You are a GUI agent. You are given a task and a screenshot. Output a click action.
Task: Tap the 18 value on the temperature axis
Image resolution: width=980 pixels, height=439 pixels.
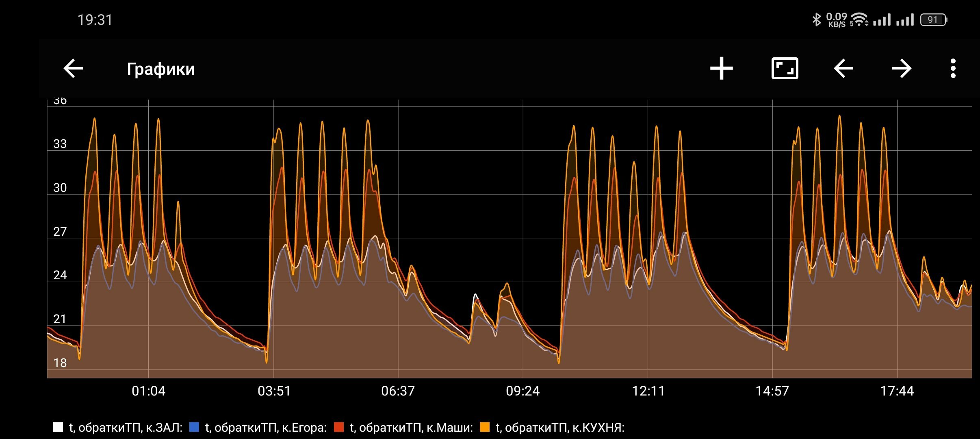coord(60,363)
